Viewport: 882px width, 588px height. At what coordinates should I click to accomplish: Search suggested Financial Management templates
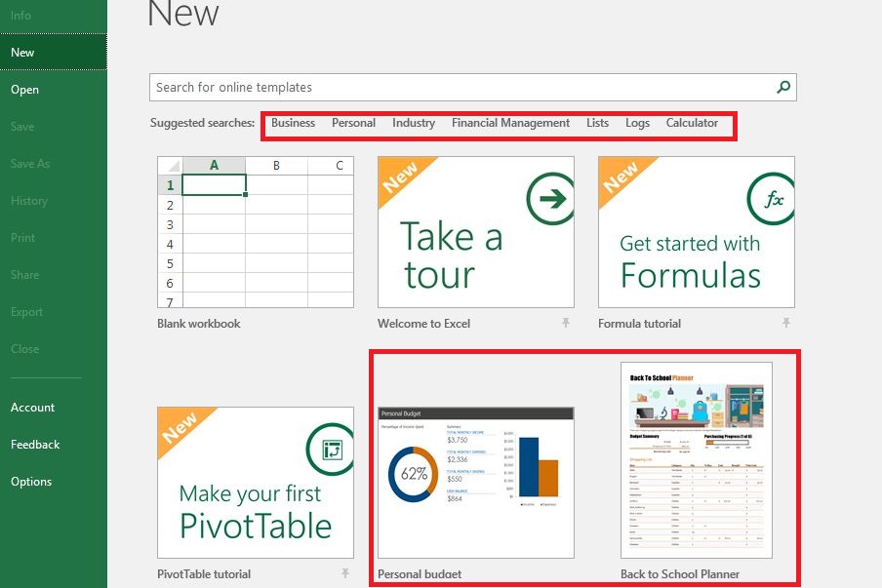[510, 123]
